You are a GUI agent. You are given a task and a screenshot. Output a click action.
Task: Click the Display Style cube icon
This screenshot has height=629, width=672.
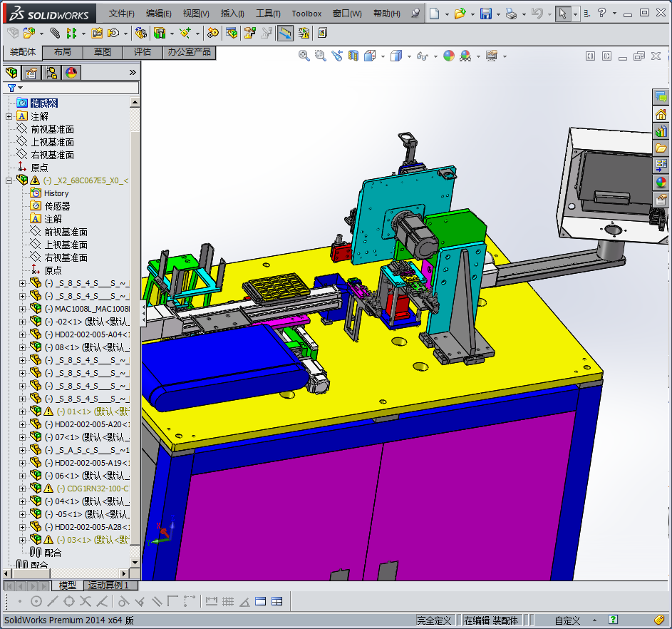[x=396, y=56]
